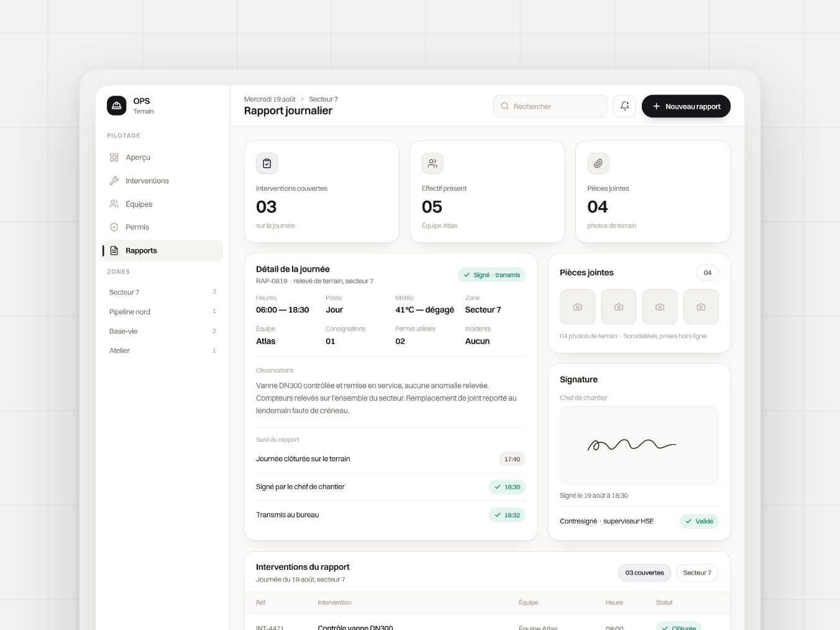Click the Signé le 19 août à 18:30 text

[x=594, y=496]
